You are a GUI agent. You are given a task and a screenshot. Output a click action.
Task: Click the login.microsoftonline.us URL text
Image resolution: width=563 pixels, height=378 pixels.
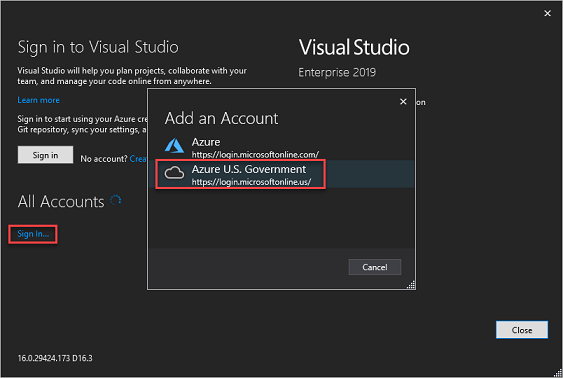(251, 182)
